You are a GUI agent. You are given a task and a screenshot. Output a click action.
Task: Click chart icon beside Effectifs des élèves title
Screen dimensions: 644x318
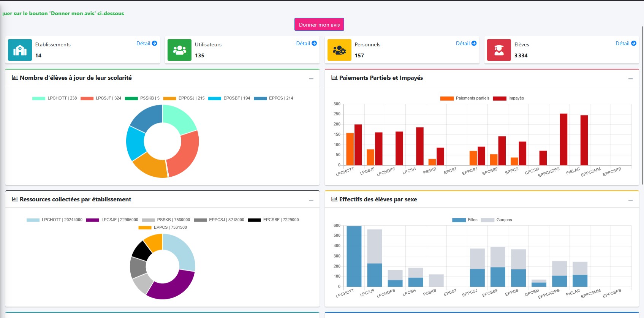[334, 199]
